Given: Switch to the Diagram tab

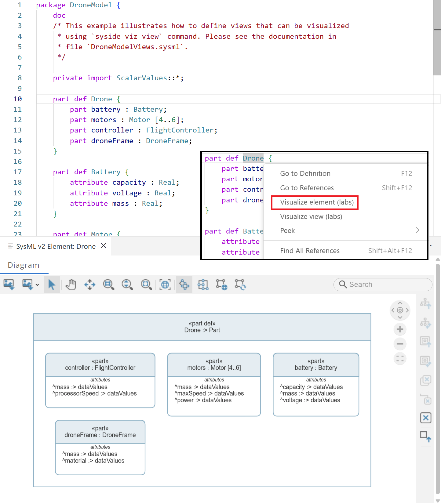Looking at the screenshot, I should pos(24,265).
